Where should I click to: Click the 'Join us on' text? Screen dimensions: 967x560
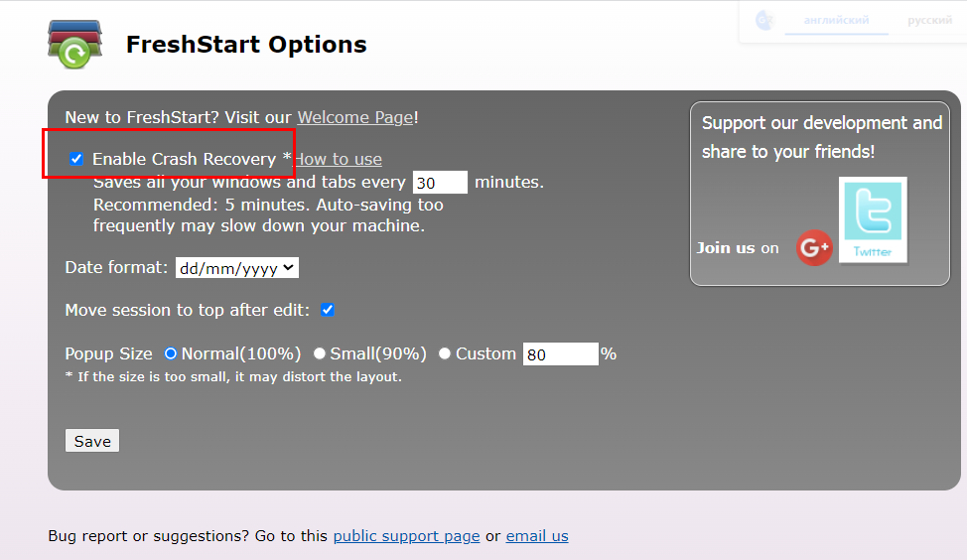click(738, 248)
